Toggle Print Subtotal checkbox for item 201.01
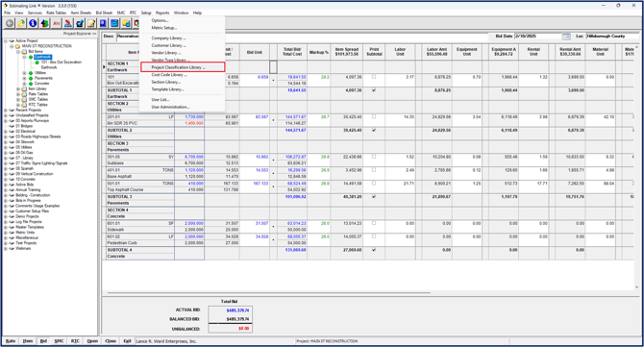The width and height of the screenshot is (644, 347). 374,116
